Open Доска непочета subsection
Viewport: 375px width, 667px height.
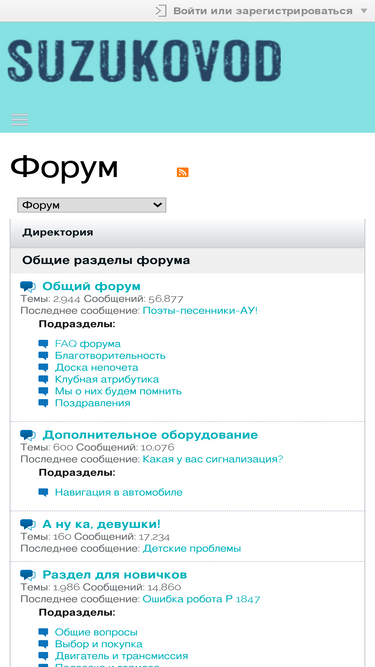[x=97, y=367]
